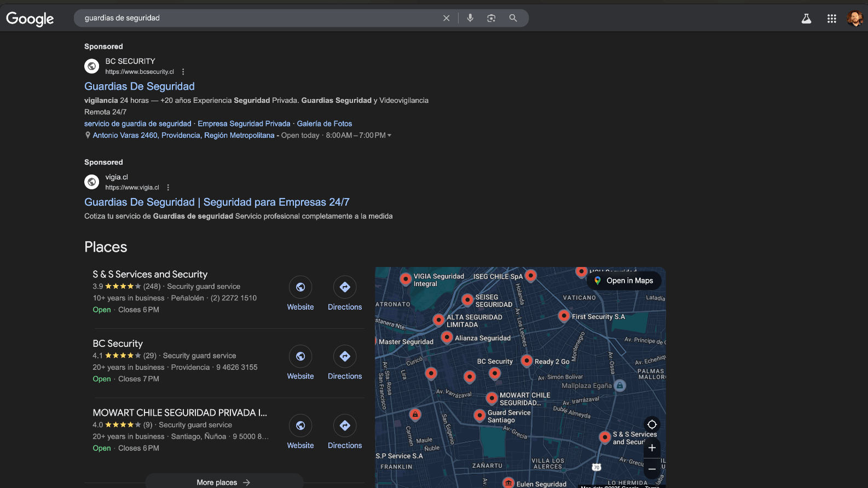
Task: Click More places button
Action: click(x=224, y=481)
